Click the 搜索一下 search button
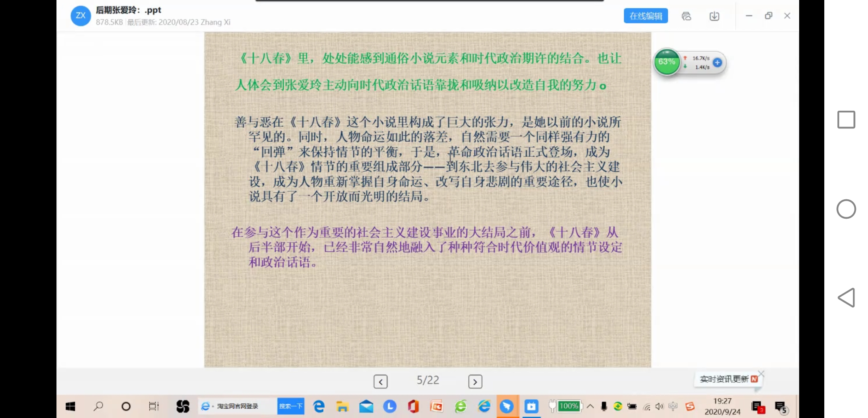 290,406
